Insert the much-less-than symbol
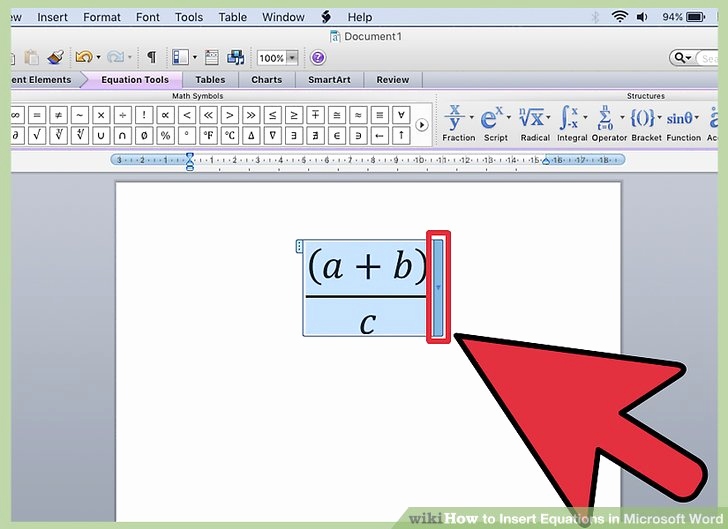The width and height of the screenshot is (728, 529). (208, 115)
